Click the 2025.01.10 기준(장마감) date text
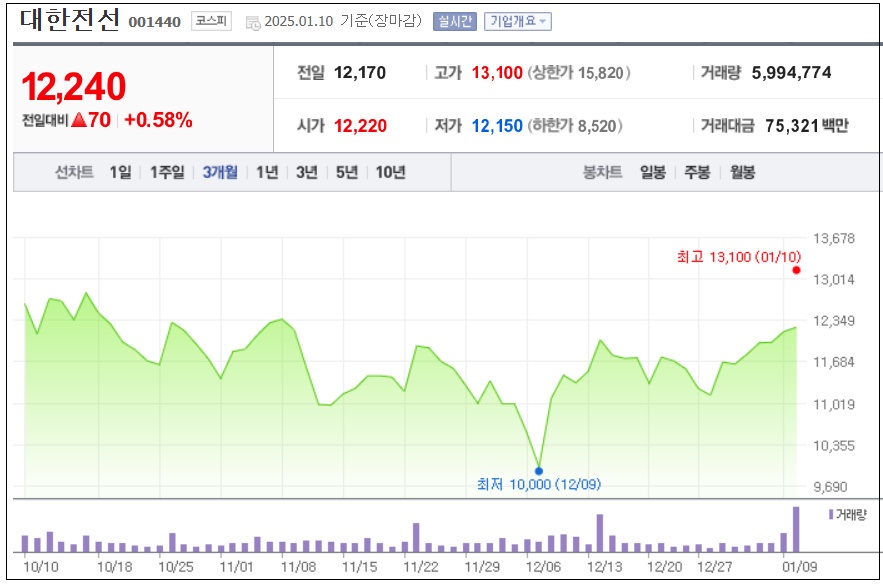 (x=343, y=21)
